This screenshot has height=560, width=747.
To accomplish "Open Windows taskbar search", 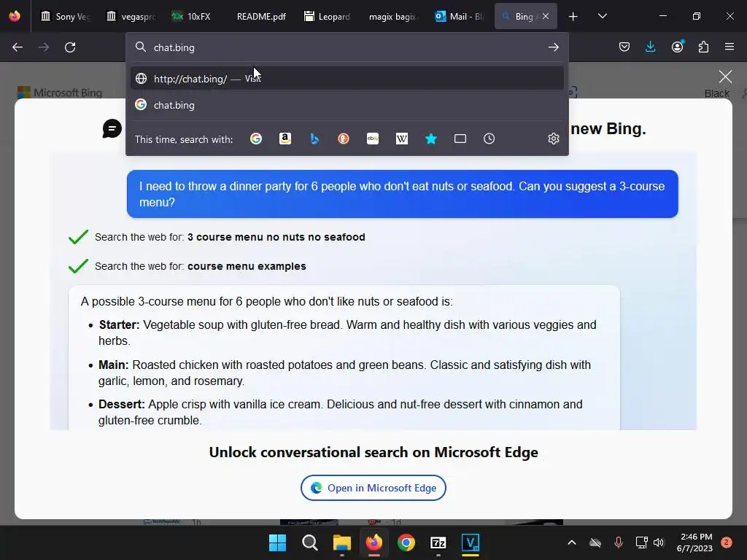I will coord(309,542).
